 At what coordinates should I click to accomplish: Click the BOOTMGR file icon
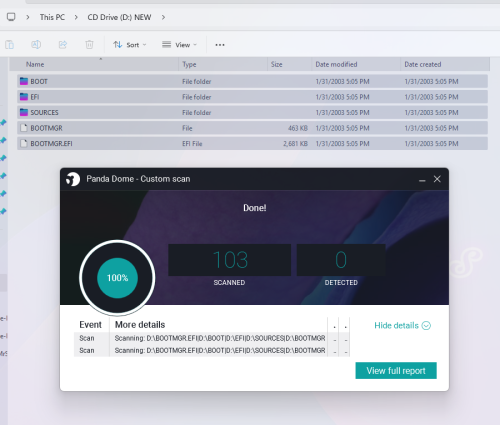point(23,128)
